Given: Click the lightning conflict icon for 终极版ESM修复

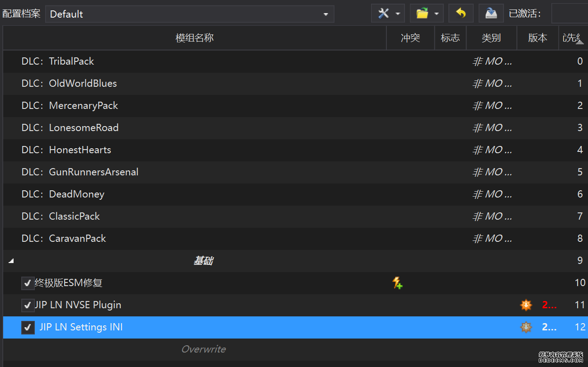Looking at the screenshot, I should pyautogui.click(x=397, y=283).
